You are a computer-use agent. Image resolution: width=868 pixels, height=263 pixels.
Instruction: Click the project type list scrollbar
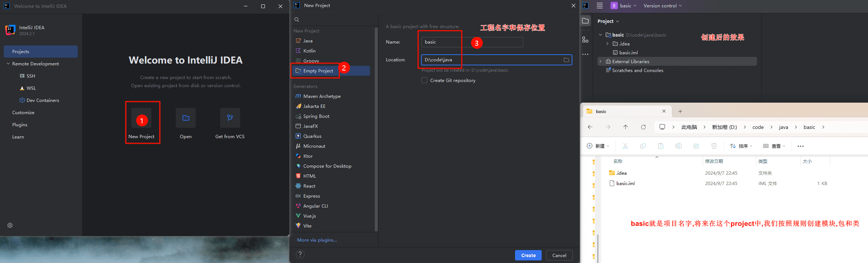pos(376,129)
